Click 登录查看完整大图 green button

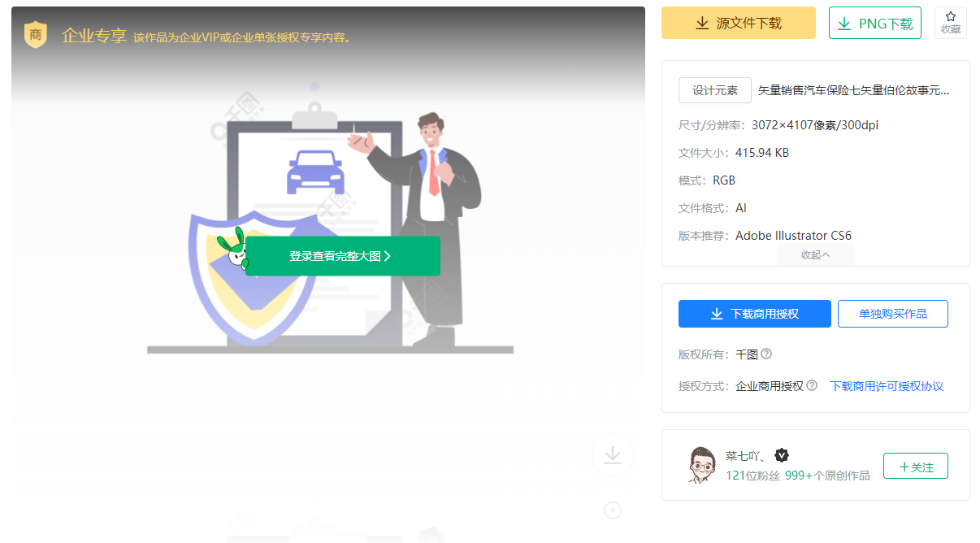pyautogui.click(x=342, y=256)
